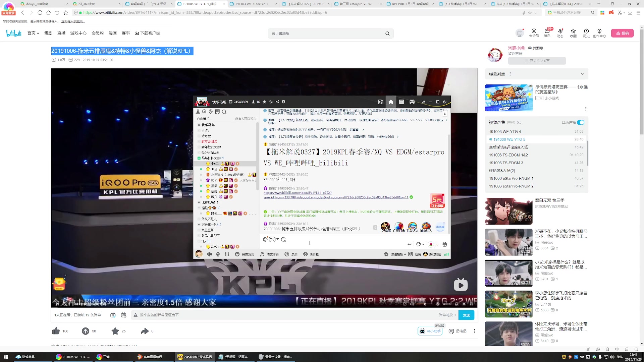This screenshot has width=644, height=362.
Task: Toggle danmaku display on/off icon
Action: tap(113, 315)
